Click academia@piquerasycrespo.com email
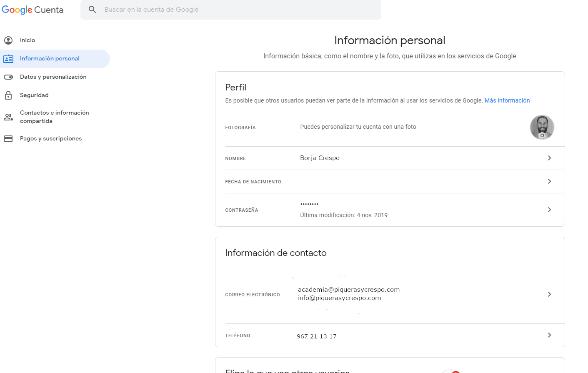588x373 pixels. pos(349,290)
